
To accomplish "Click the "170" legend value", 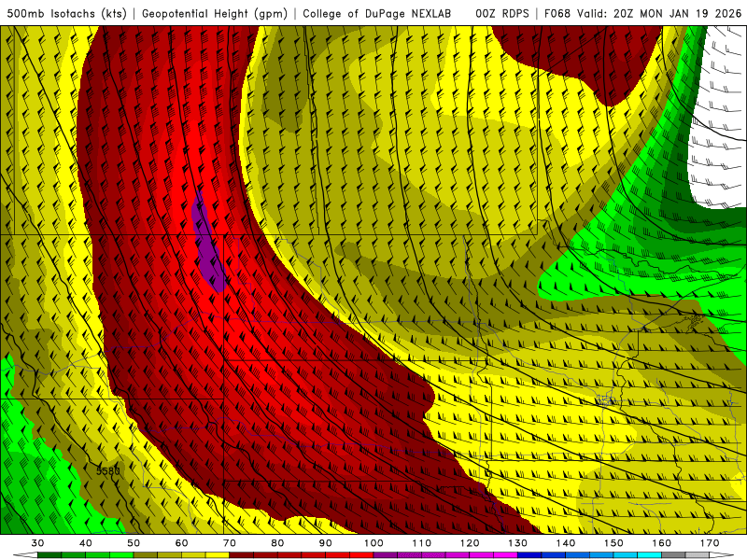I will [x=710, y=543].
